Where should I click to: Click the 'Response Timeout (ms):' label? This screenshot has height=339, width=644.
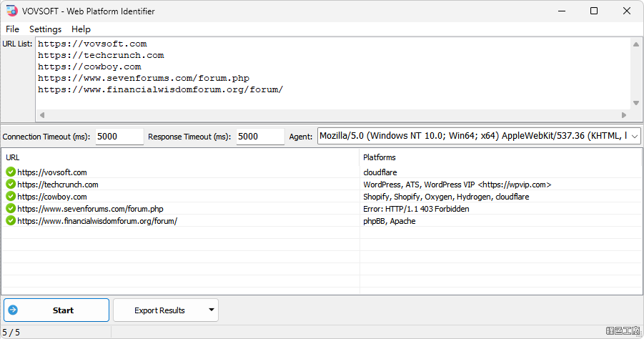coord(189,137)
